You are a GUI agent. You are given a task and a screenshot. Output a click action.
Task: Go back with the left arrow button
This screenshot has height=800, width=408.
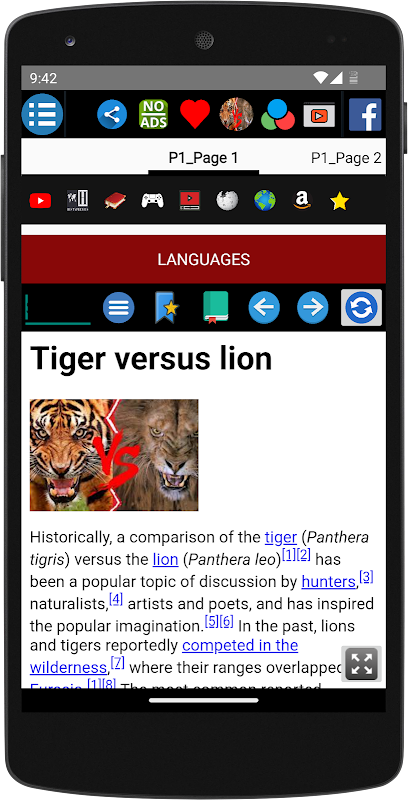pyautogui.click(x=264, y=308)
